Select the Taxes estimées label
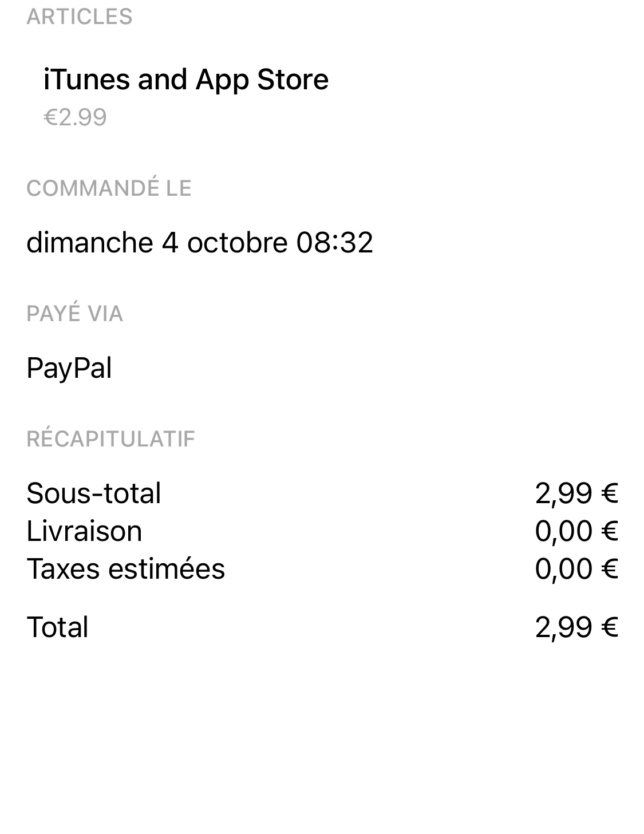644x834 pixels. coord(125,568)
